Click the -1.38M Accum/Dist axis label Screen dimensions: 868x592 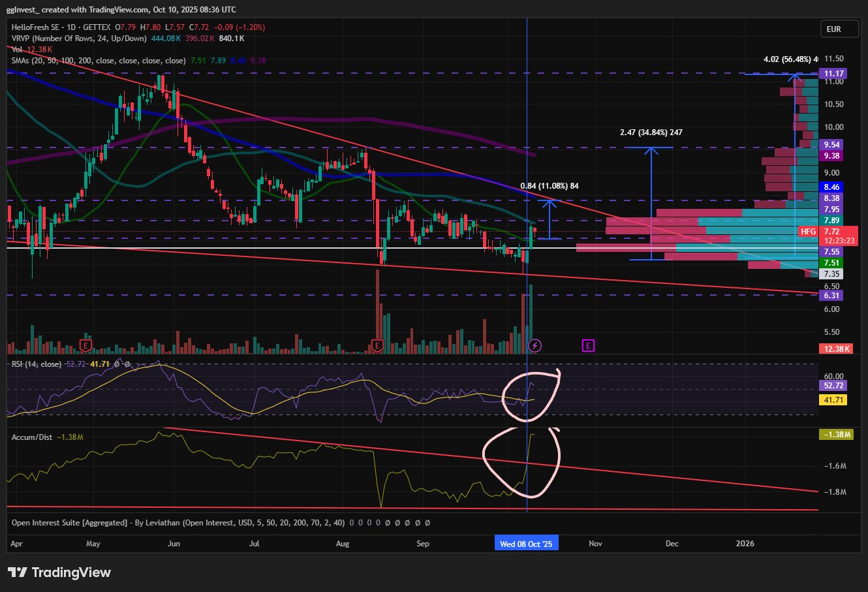tap(835, 434)
